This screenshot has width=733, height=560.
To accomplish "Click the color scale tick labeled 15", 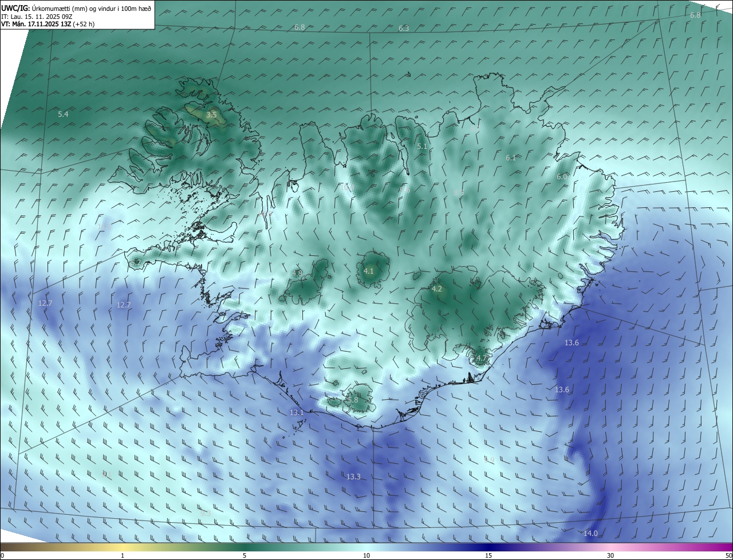I will coord(488,555).
